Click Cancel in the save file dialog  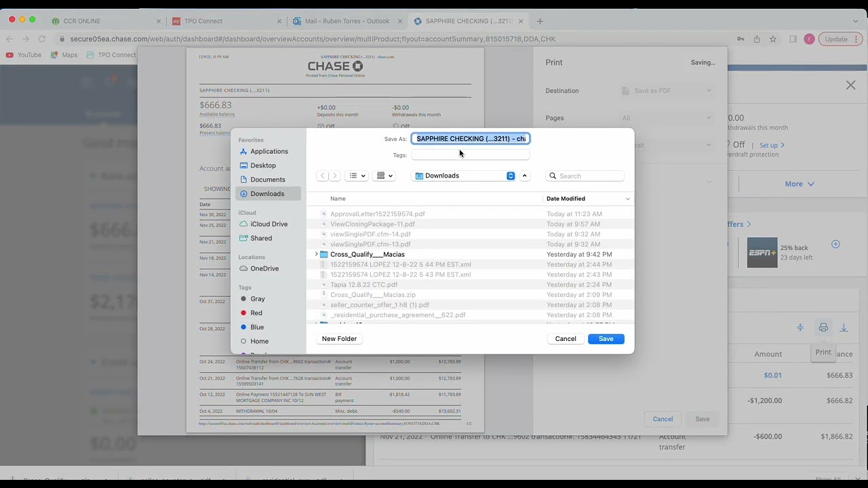point(566,339)
